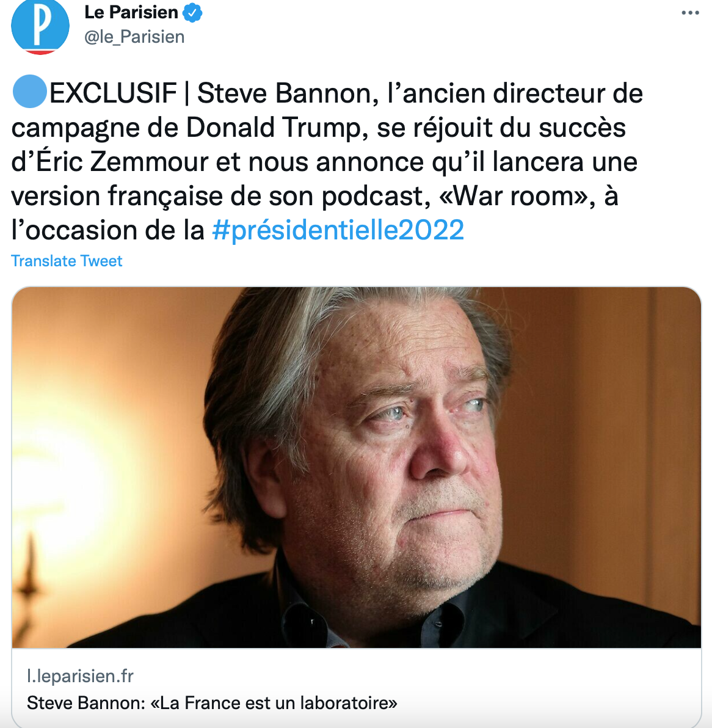Screen dimensions: 712x728
Task: Click the blue verified badge next to Le Parisien
Action: (x=192, y=12)
